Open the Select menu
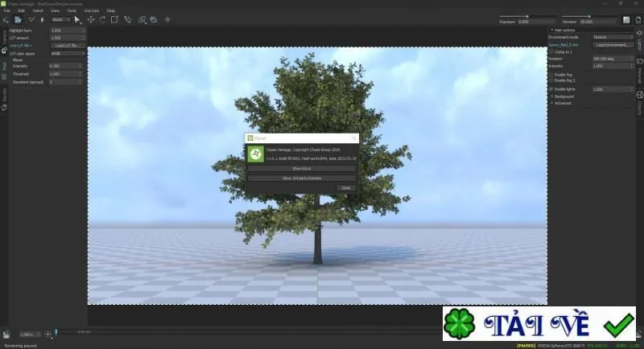 (37, 10)
